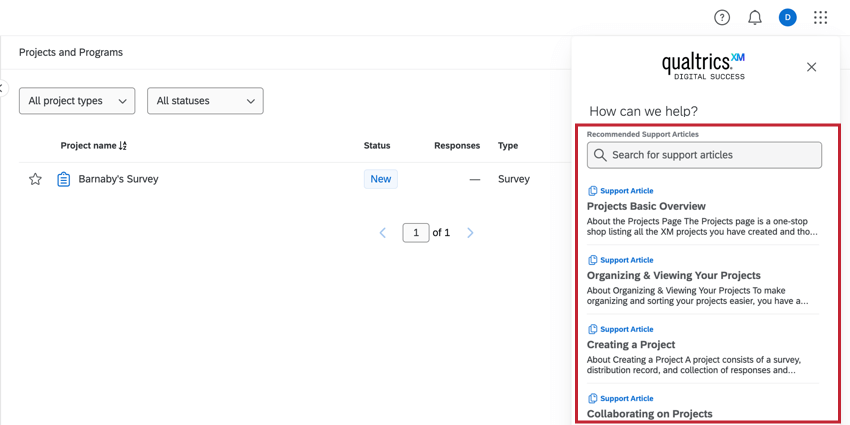
Task: Open the account avatar menu
Action: tap(788, 17)
